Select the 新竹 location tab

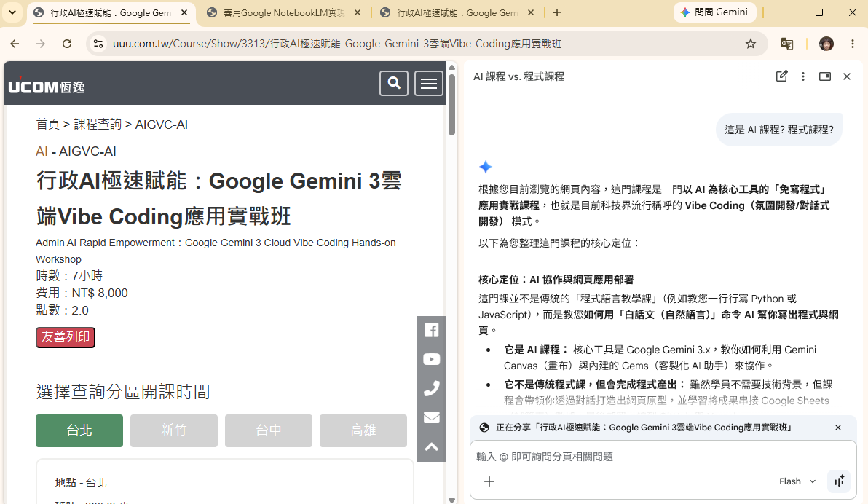pyautogui.click(x=174, y=430)
